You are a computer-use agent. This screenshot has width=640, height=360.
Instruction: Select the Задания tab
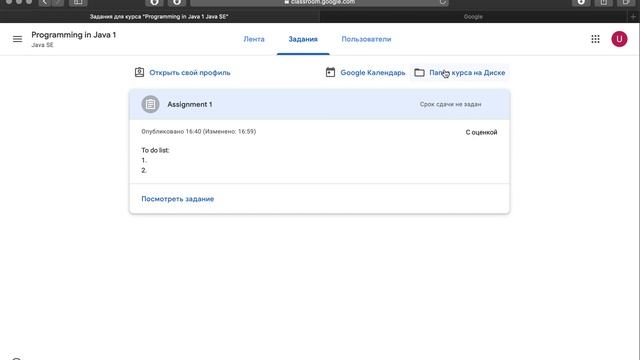(303, 39)
